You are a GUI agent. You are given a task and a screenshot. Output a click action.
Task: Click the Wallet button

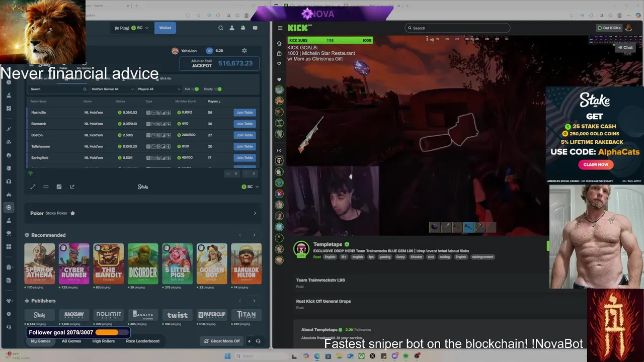click(165, 28)
